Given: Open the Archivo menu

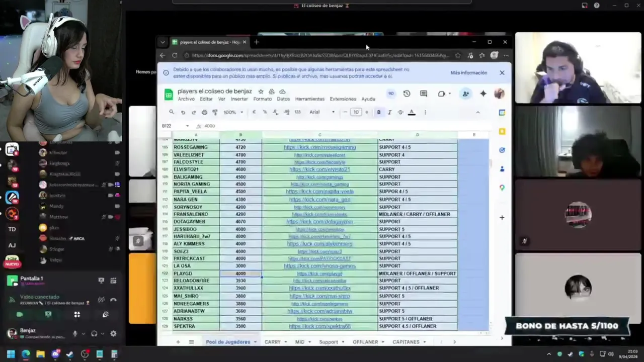Looking at the screenshot, I should click(x=186, y=99).
